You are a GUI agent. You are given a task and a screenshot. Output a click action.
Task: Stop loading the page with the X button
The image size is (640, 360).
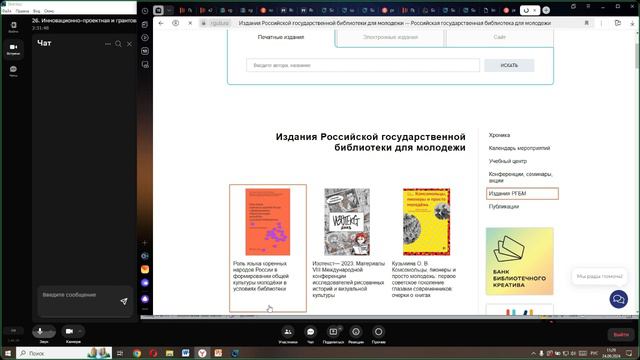pos(190,23)
